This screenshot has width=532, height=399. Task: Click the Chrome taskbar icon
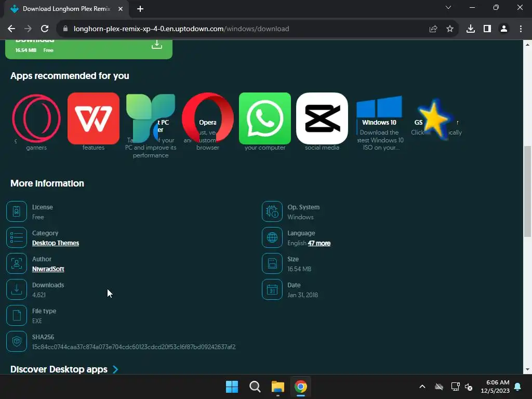point(301,387)
